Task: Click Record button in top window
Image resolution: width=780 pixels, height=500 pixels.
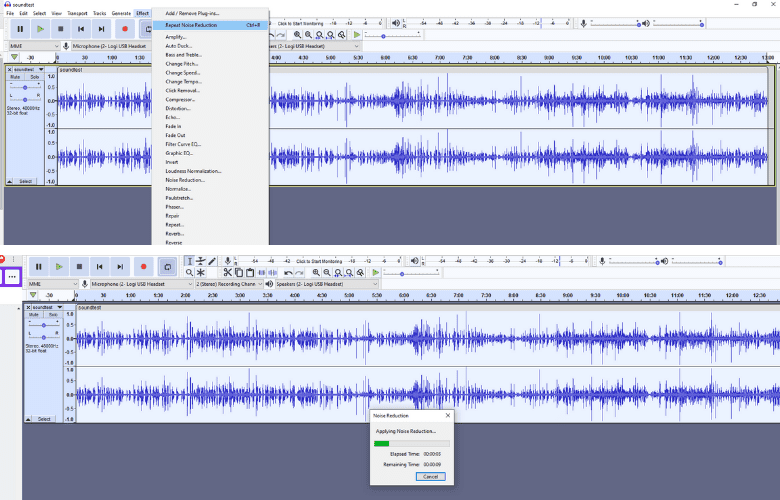Action: pyautogui.click(x=125, y=29)
